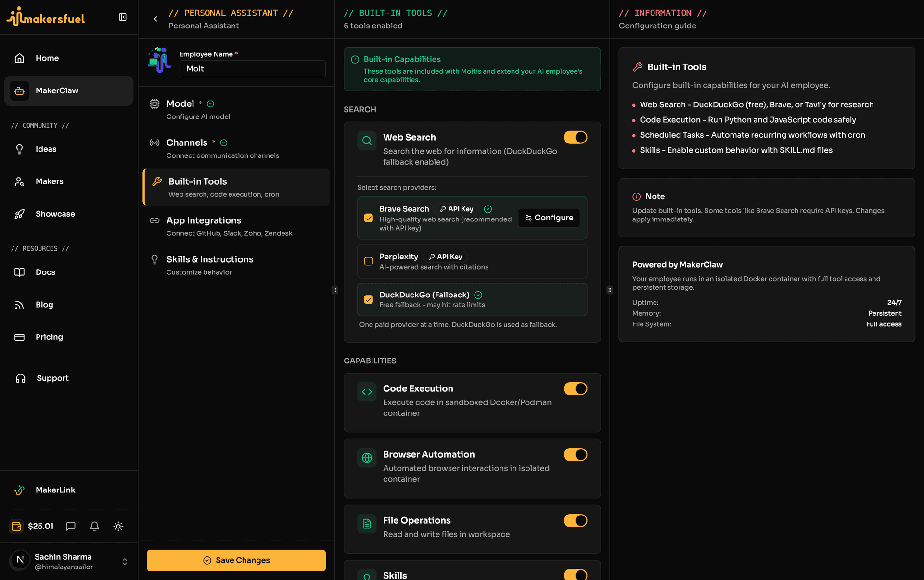The width and height of the screenshot is (924, 580).
Task: Select the Built-in Tools section
Action: click(x=236, y=187)
